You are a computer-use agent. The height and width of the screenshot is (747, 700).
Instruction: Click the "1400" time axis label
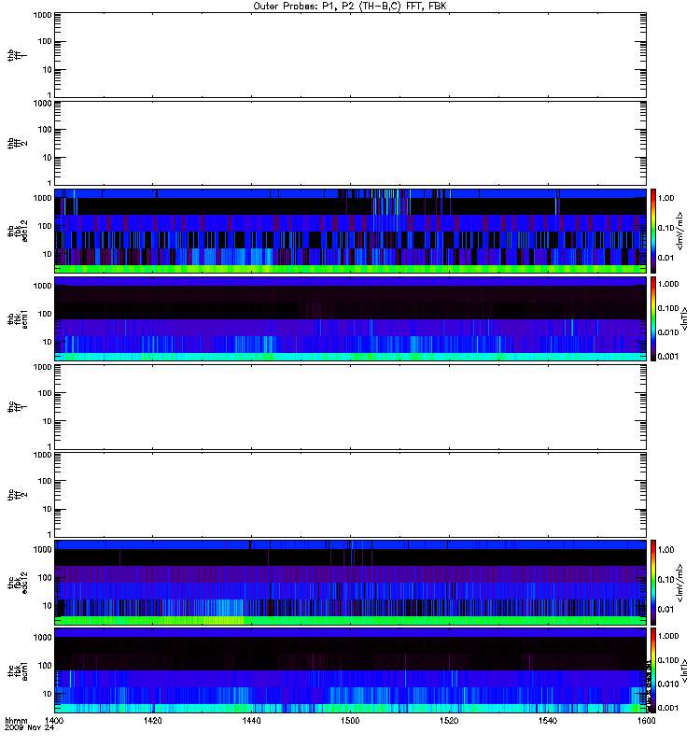(54, 720)
